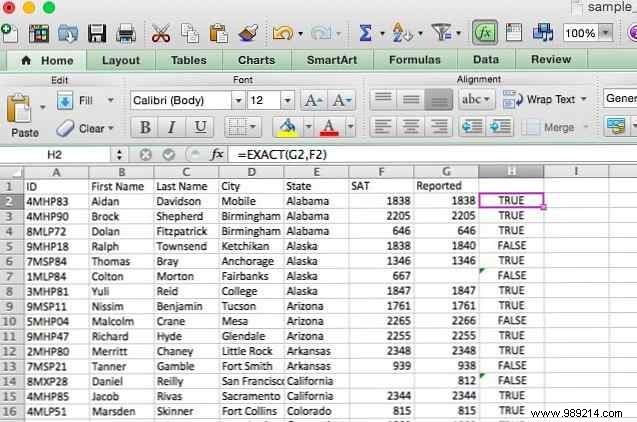Increase indent icon in Alignment
The height and width of the screenshot is (422, 637).
pyautogui.click(x=500, y=127)
